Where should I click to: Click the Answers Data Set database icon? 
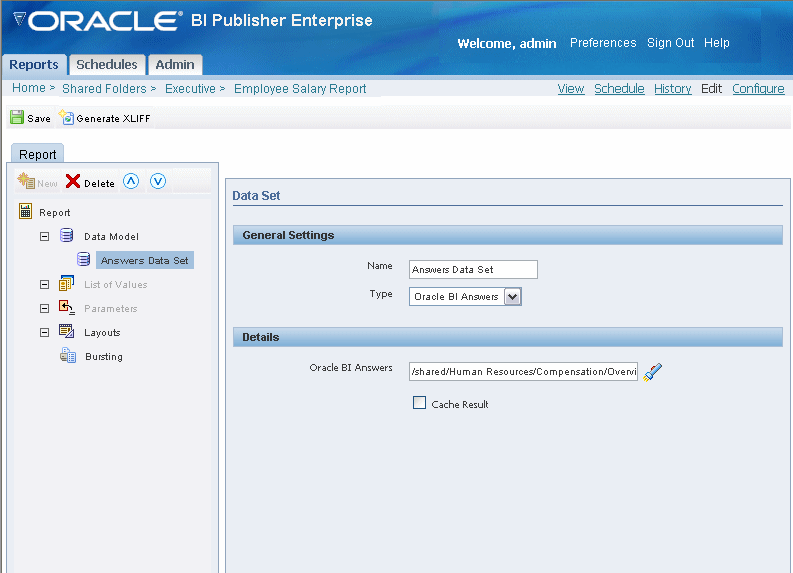(x=83, y=259)
